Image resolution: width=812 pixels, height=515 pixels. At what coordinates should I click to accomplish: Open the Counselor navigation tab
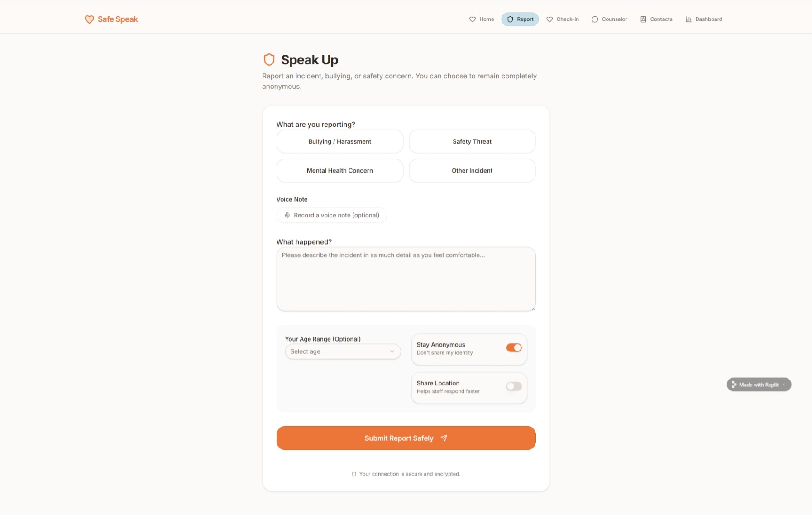609,19
